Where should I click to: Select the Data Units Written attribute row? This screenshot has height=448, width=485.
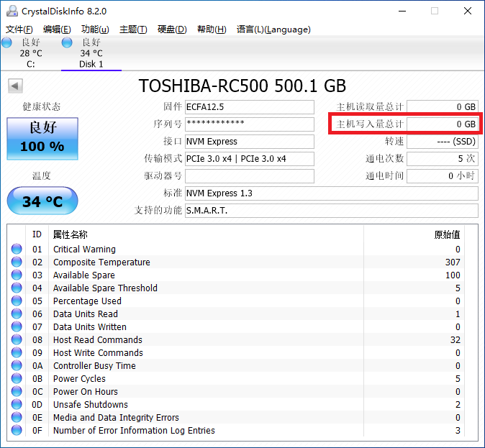click(x=237, y=326)
